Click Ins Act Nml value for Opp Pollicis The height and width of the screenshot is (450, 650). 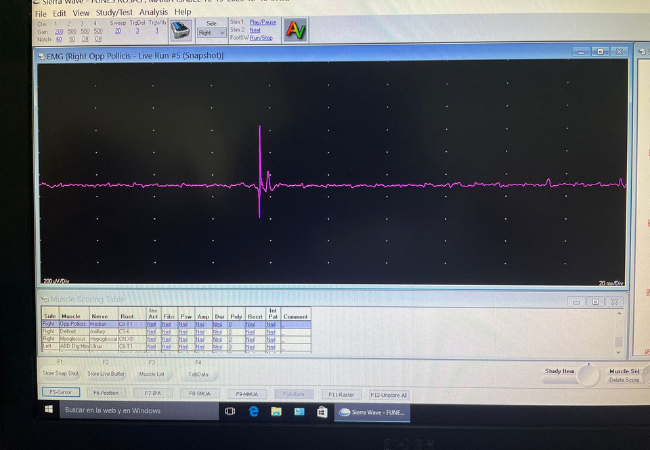point(152,324)
